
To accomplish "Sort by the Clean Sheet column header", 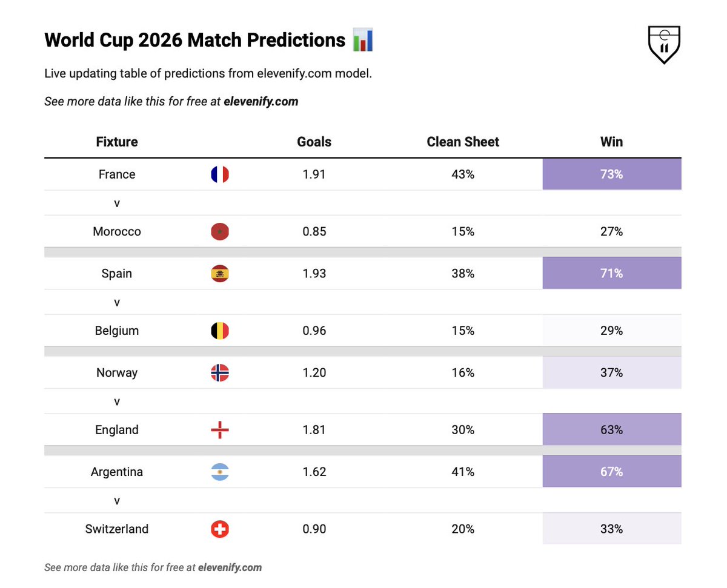I will 463,142.
